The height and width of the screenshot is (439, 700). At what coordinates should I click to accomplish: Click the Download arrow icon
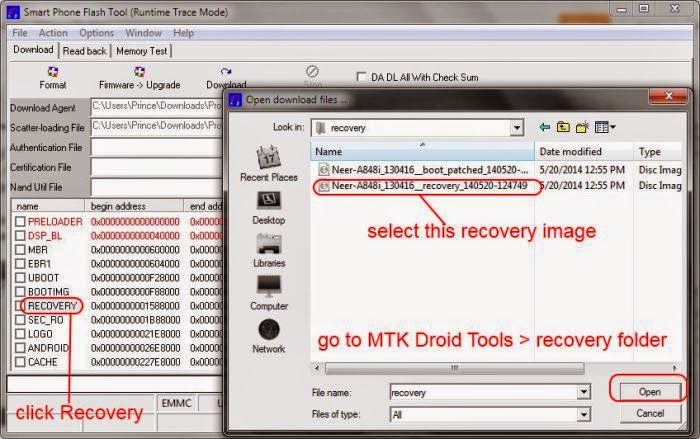(226, 71)
